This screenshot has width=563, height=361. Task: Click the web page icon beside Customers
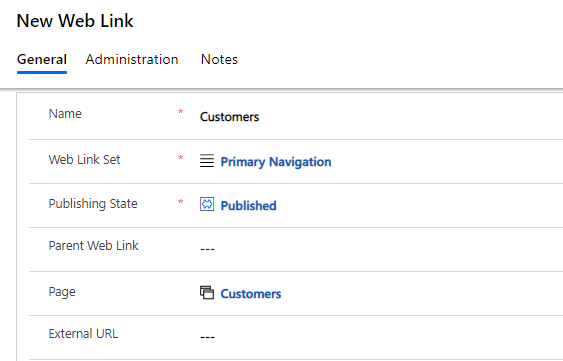[x=207, y=292]
